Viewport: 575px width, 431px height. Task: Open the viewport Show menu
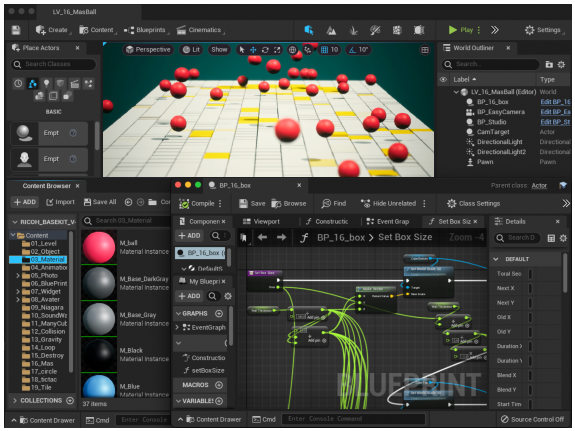click(219, 50)
